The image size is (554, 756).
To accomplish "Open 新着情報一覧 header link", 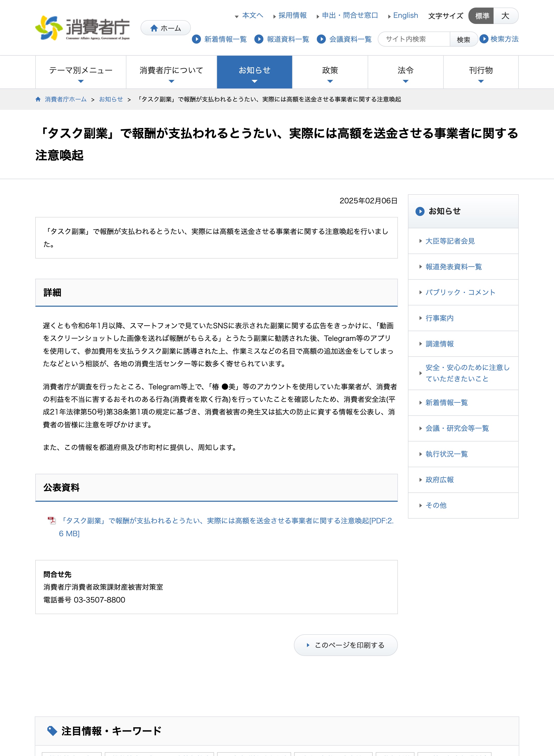I will (x=225, y=39).
